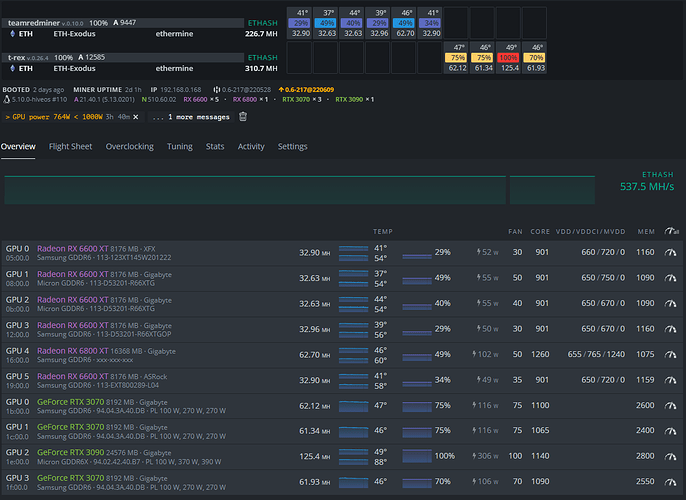Click the Linux kernel 5.10.0-hiveos #110 label
Screen dimensions: 686x500
(35, 100)
